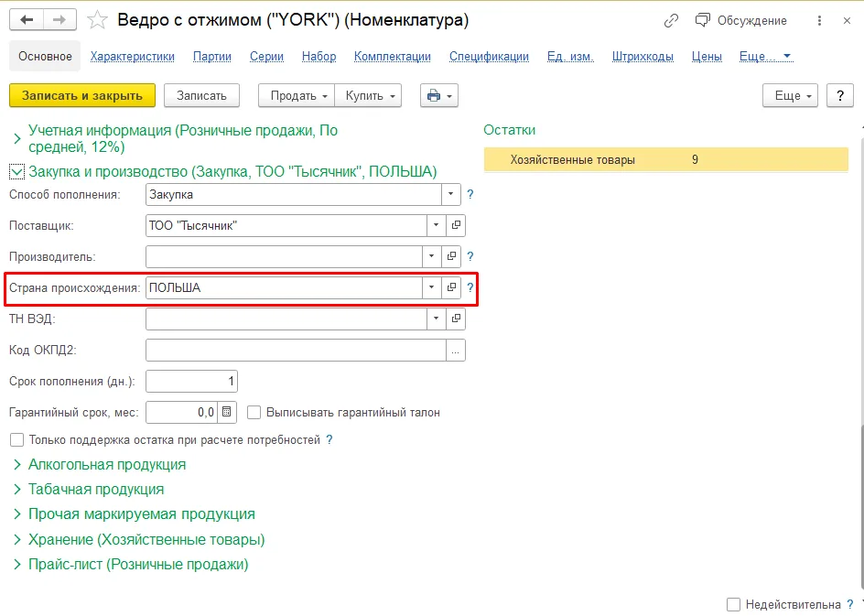Click the Код ОКПД2 ellipsis select button
This screenshot has width=864, height=616.
coord(455,351)
